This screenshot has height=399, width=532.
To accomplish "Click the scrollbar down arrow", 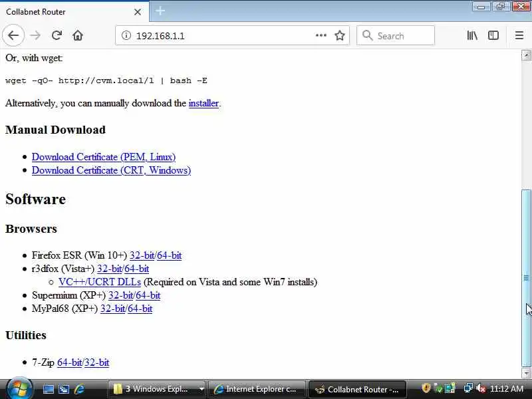I will click(x=526, y=373).
